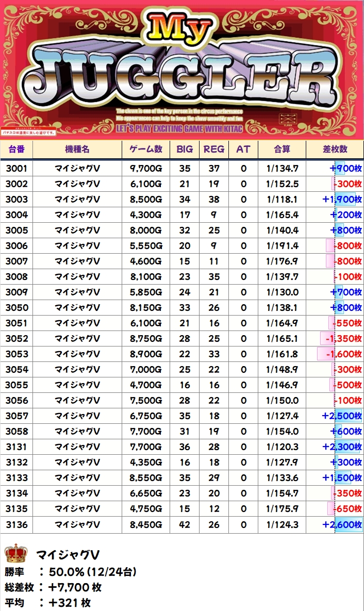Click the 1/120.3 combined rate for 3131
Viewport: 364px width, 611px height.
tap(282, 447)
